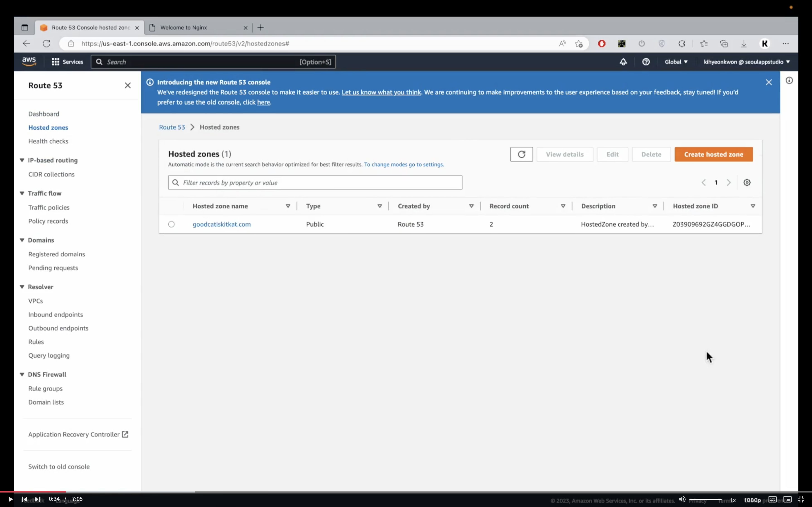812x507 pixels.
Task: Open AWS notifications bell
Action: point(623,62)
